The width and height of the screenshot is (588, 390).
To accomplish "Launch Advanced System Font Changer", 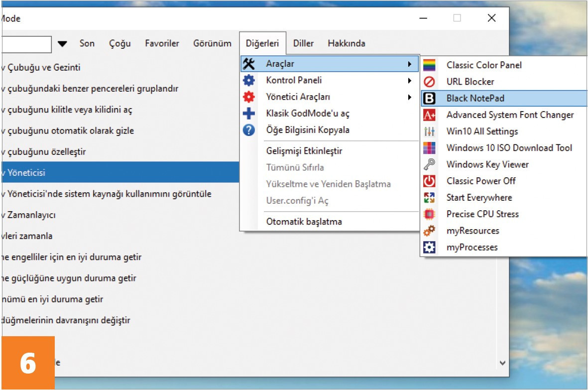I will pos(504,115).
